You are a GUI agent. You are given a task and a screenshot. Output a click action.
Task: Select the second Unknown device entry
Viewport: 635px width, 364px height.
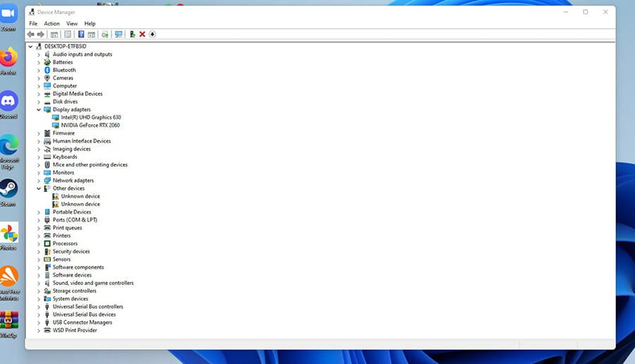pyautogui.click(x=80, y=204)
